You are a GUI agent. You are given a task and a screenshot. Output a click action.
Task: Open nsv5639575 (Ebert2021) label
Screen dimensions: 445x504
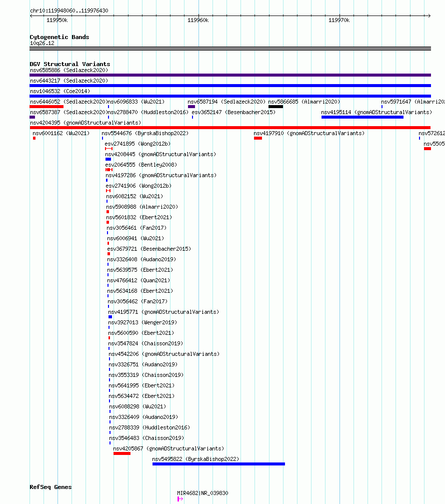point(140,270)
